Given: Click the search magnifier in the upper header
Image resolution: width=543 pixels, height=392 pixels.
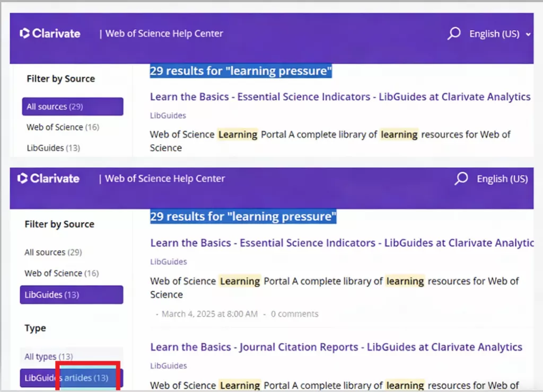Looking at the screenshot, I should point(454,34).
